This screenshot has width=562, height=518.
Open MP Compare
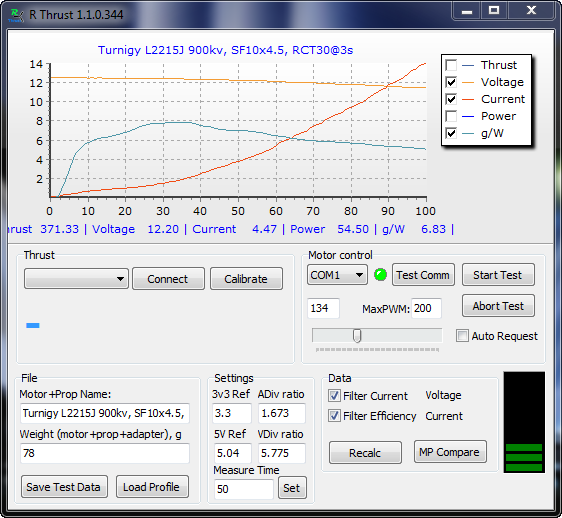450,452
